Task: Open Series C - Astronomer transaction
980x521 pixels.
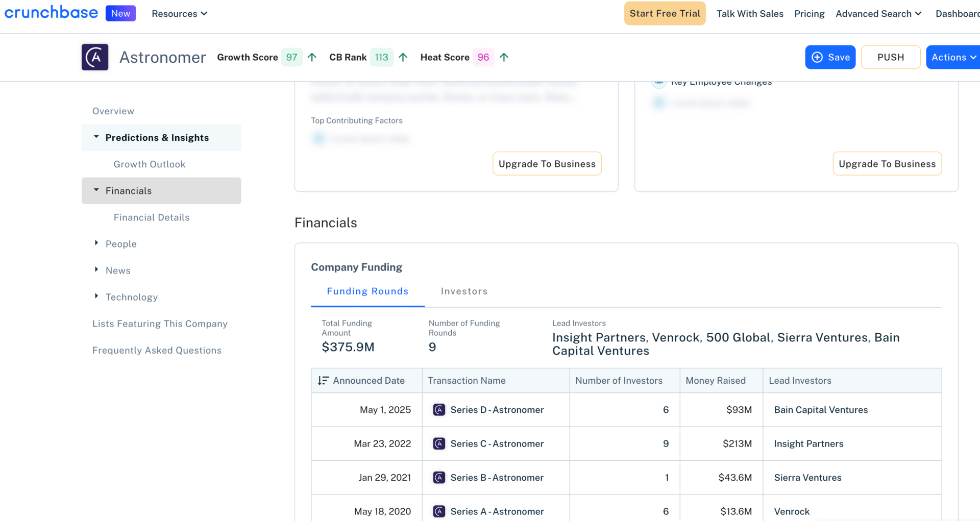Action: coord(497,444)
